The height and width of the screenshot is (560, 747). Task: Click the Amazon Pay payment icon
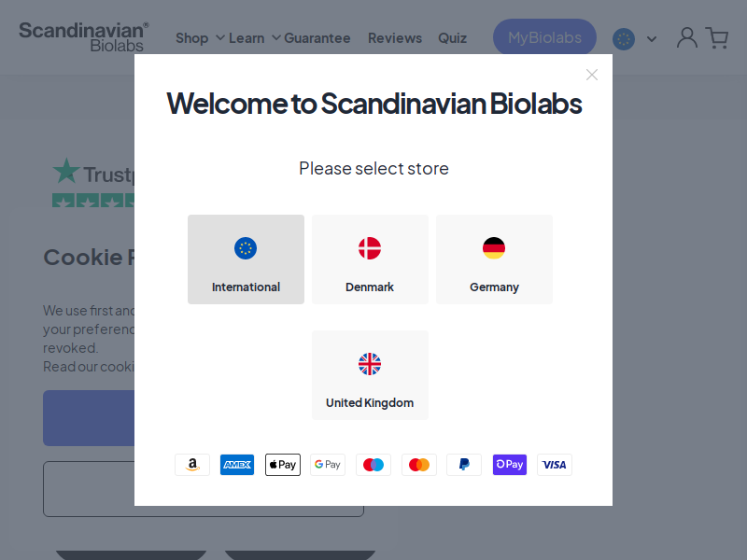[x=192, y=464]
